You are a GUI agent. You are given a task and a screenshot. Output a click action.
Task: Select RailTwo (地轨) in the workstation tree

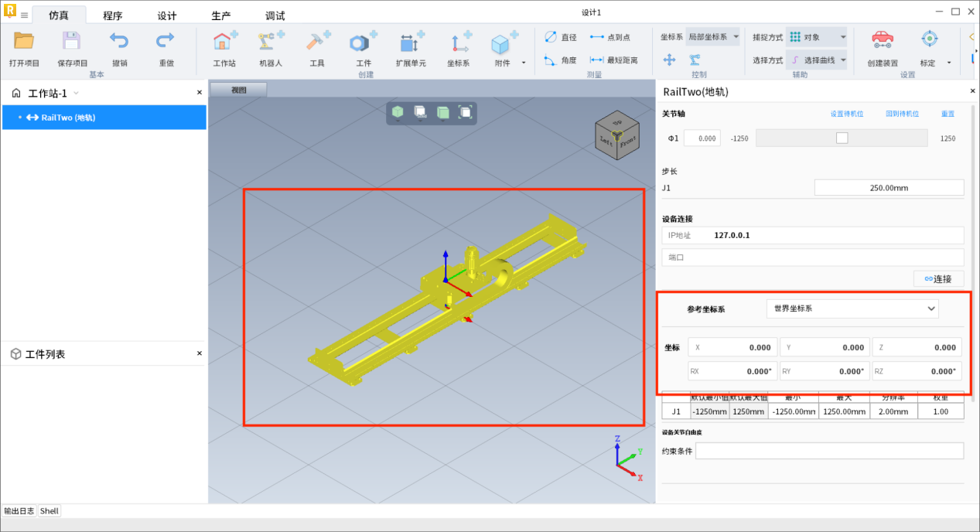point(68,118)
